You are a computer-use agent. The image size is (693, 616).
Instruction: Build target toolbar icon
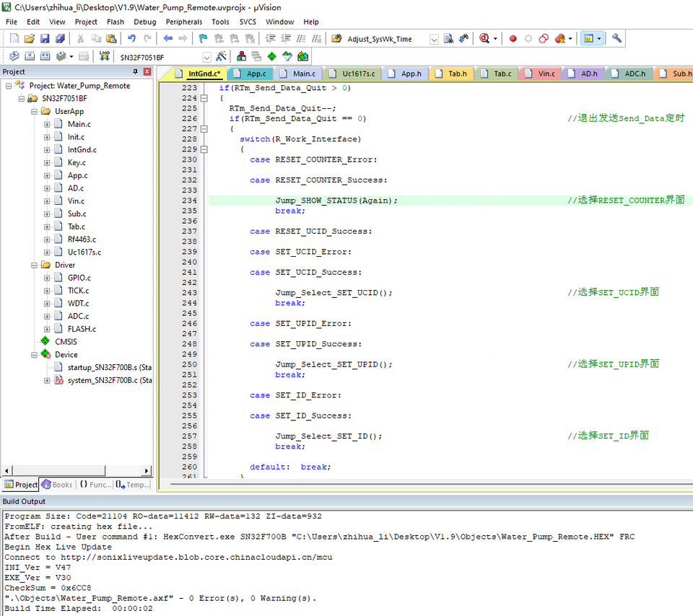coord(30,56)
